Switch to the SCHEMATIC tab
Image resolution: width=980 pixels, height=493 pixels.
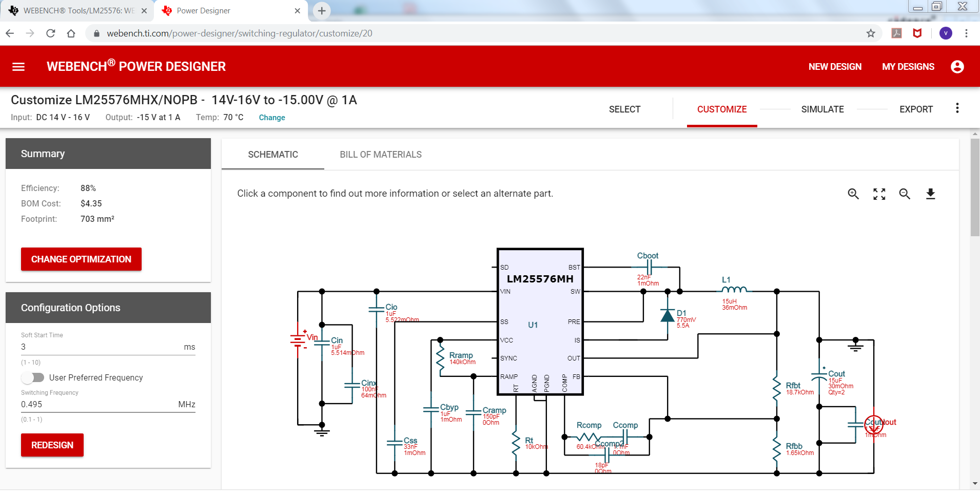(x=273, y=155)
